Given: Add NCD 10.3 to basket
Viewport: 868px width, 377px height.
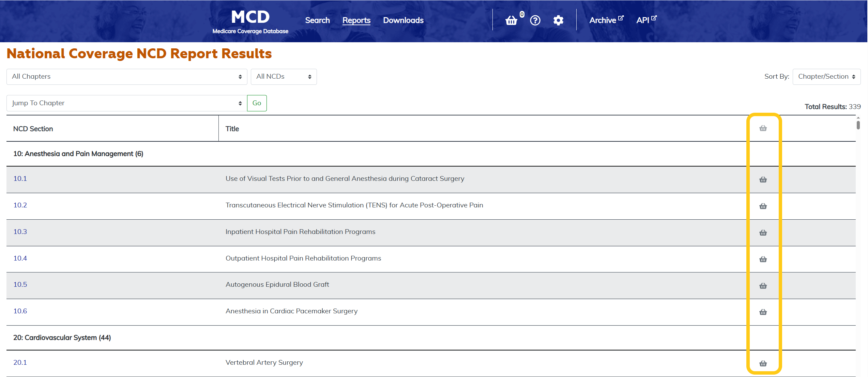Looking at the screenshot, I should click(763, 233).
